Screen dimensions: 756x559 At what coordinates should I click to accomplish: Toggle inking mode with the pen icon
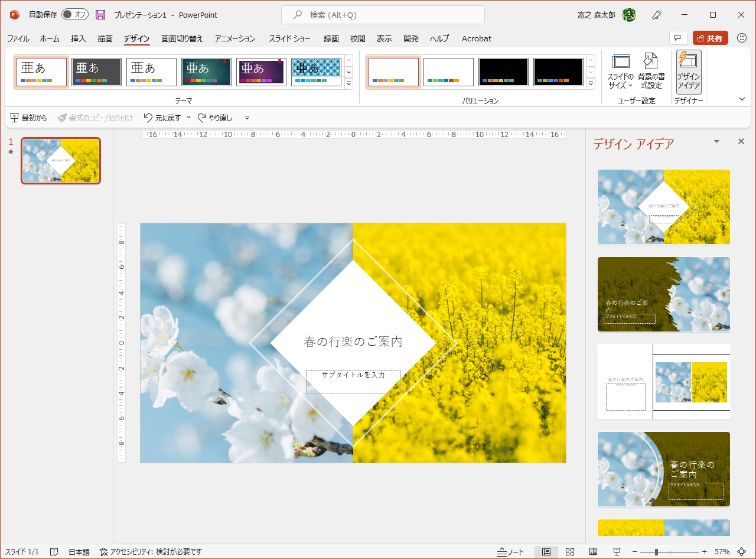point(657,14)
